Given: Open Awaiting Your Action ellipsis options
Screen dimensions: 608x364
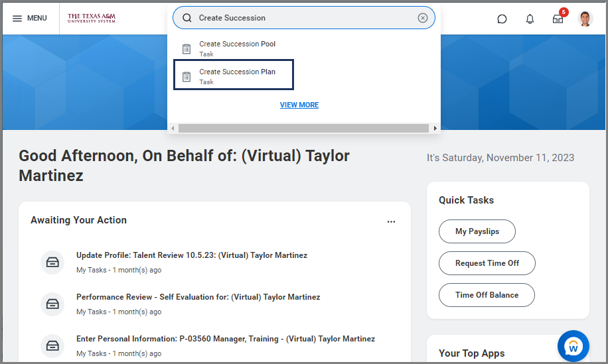Looking at the screenshot, I should tap(391, 222).
